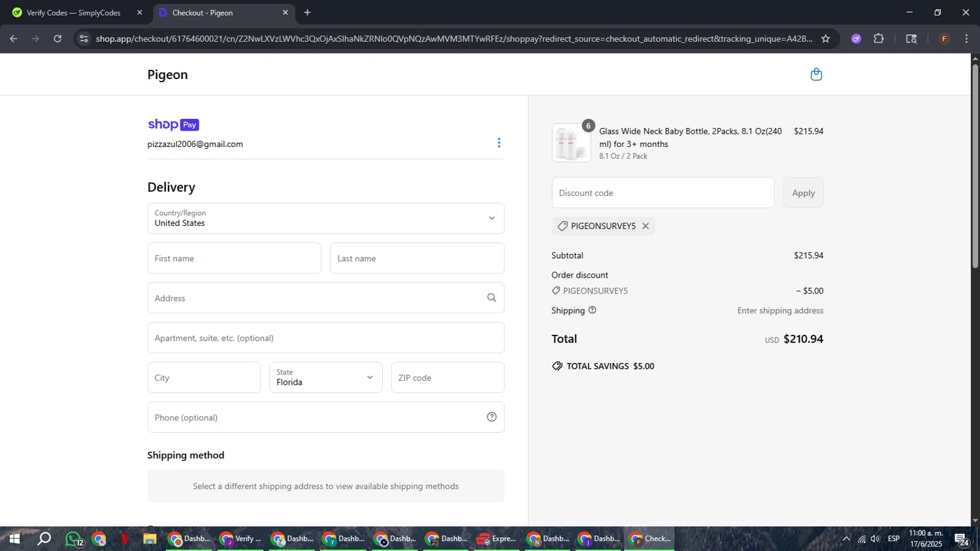The image size is (980, 551).
Task: Click the First name field
Action: pos(235,259)
